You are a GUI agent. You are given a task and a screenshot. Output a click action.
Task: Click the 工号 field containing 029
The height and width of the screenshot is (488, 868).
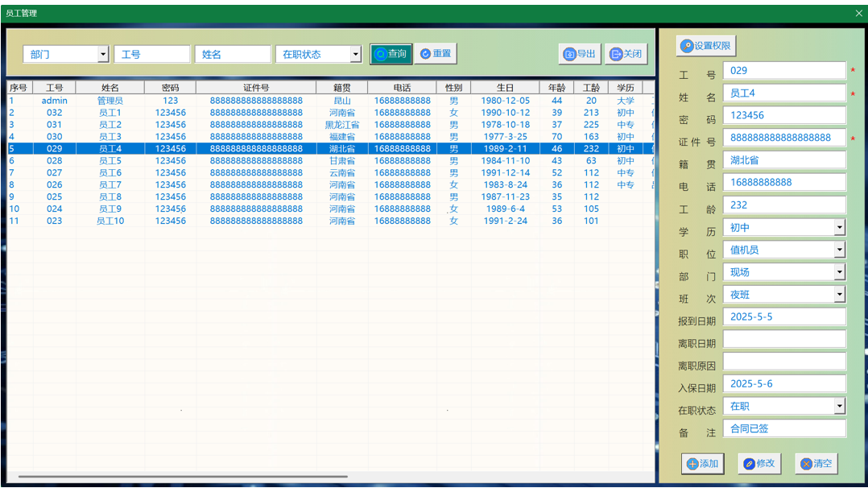784,70
